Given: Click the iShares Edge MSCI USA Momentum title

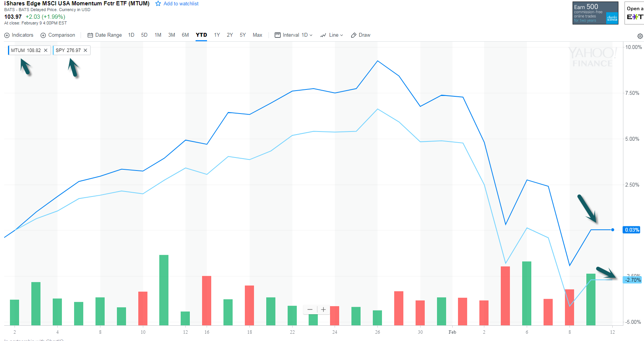Looking at the screenshot, I should (77, 3).
